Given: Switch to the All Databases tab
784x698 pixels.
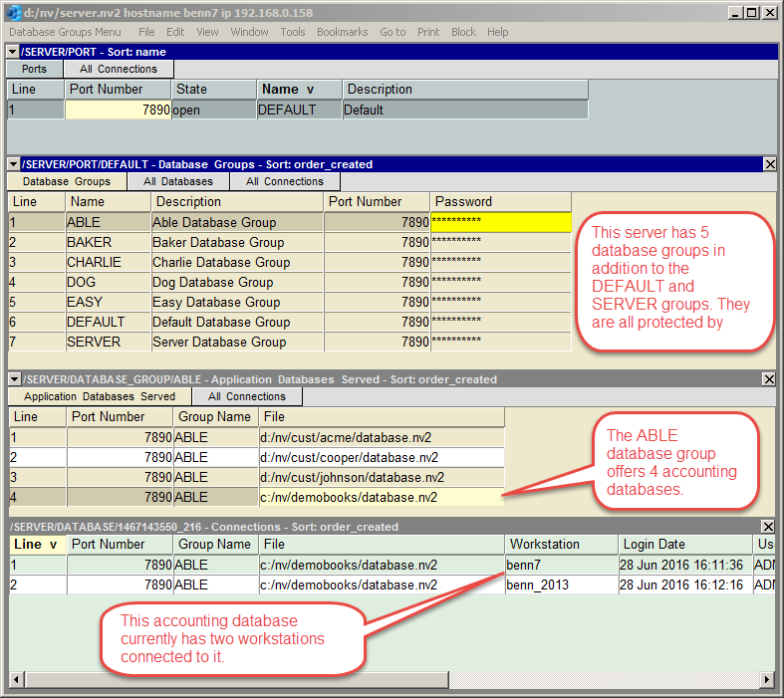Looking at the screenshot, I should tap(177, 182).
